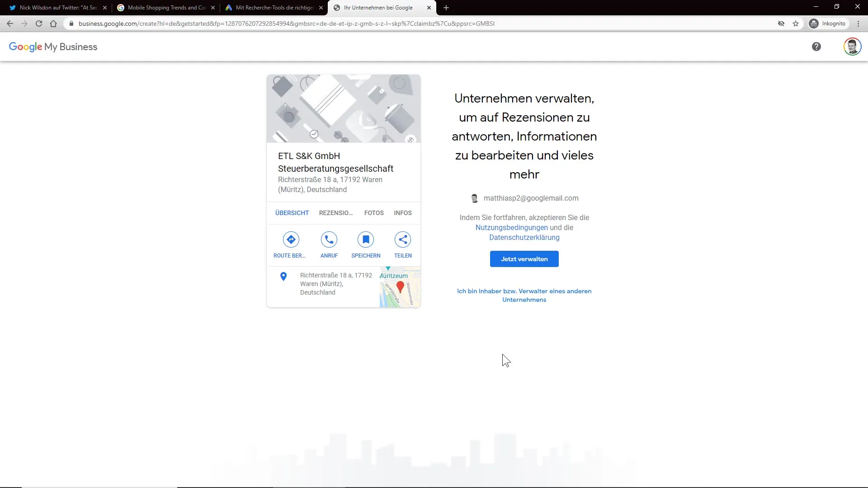Open the Inkognito profile indicator

pos(828,23)
